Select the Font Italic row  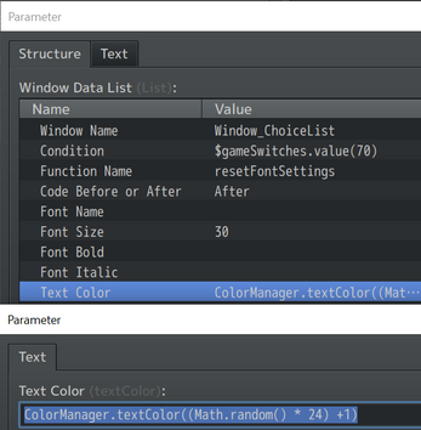coord(220,272)
